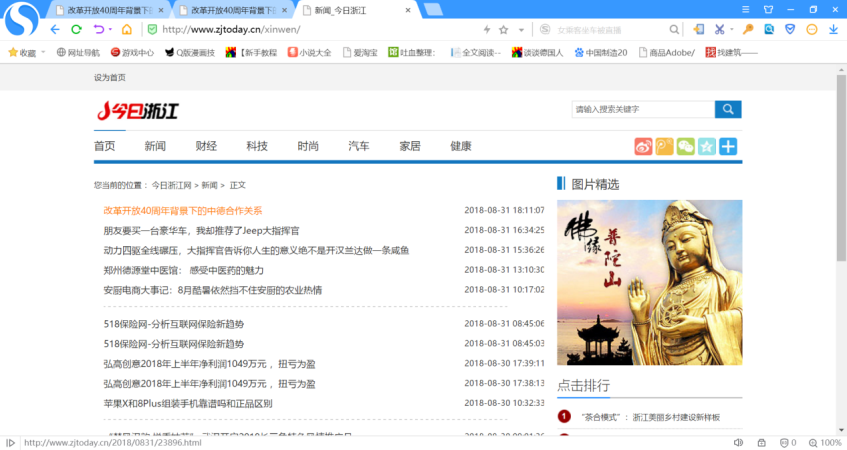Reload the page with the green refresh icon
Image resolution: width=847 pixels, height=450 pixels.
76,29
